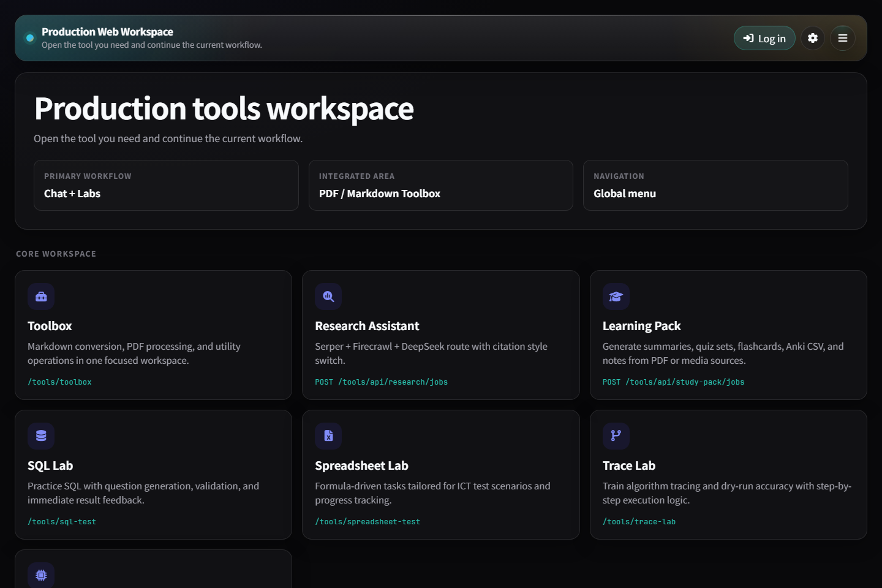Click the Formula-driven tasks description text
This screenshot has height=588, width=882.
[432, 493]
